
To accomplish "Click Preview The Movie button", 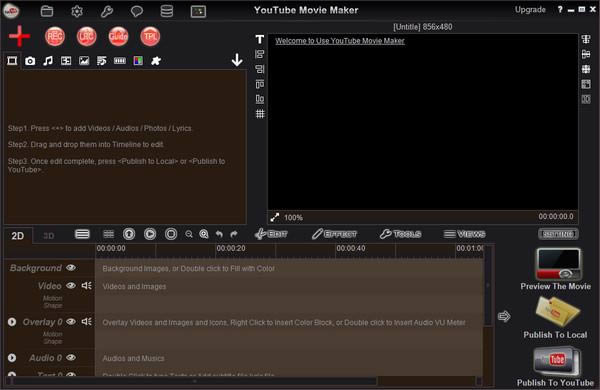I will pos(556,269).
